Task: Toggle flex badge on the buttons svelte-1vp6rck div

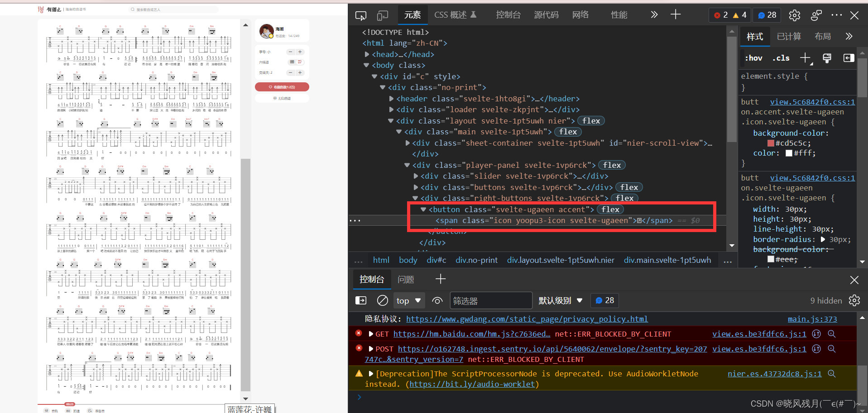Action: click(629, 187)
